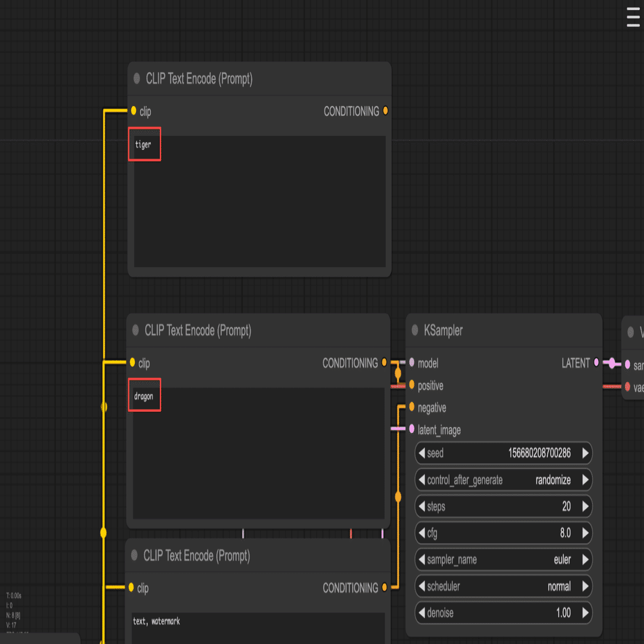644x644 pixels.
Task: Click the cfg value 8.0
Action: point(565,533)
